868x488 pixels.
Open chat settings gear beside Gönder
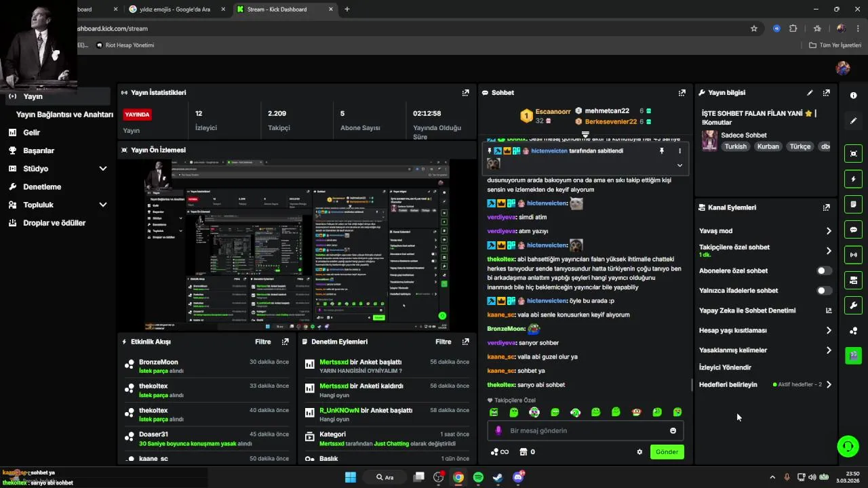[639, 452]
